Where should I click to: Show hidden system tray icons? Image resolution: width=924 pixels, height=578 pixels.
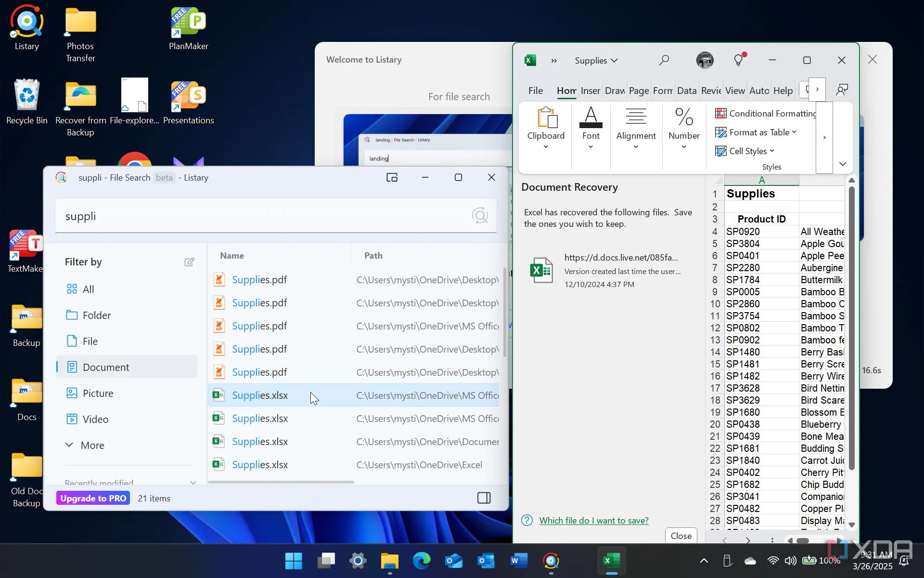(x=704, y=561)
